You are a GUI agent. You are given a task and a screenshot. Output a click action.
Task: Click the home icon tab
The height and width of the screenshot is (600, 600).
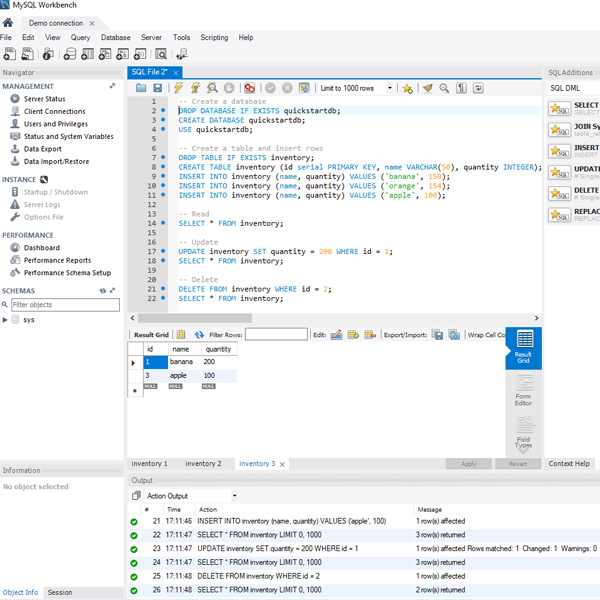8,22
